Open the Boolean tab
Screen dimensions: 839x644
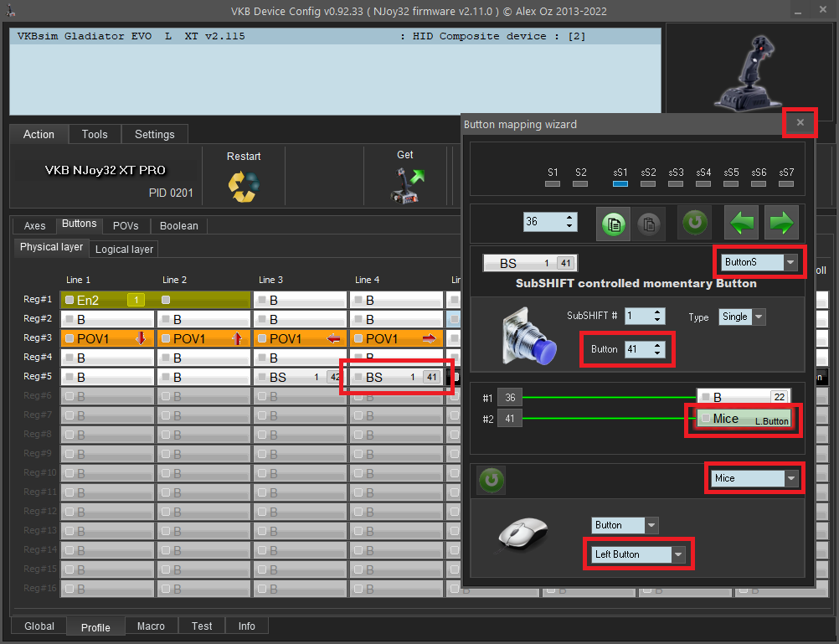coord(178,226)
